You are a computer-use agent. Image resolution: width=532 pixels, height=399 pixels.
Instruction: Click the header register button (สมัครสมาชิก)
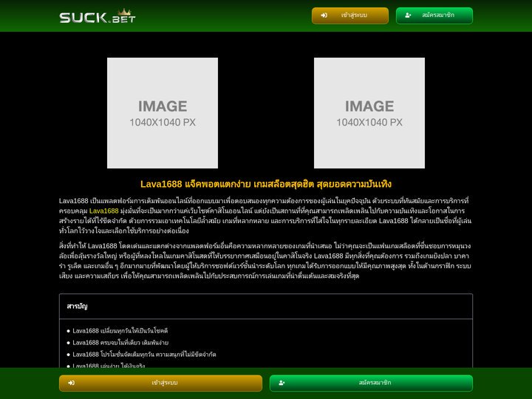(x=434, y=16)
